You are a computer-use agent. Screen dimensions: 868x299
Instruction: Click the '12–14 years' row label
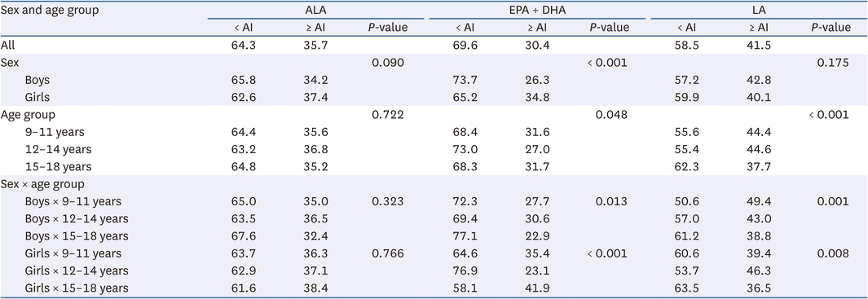pos(58,150)
